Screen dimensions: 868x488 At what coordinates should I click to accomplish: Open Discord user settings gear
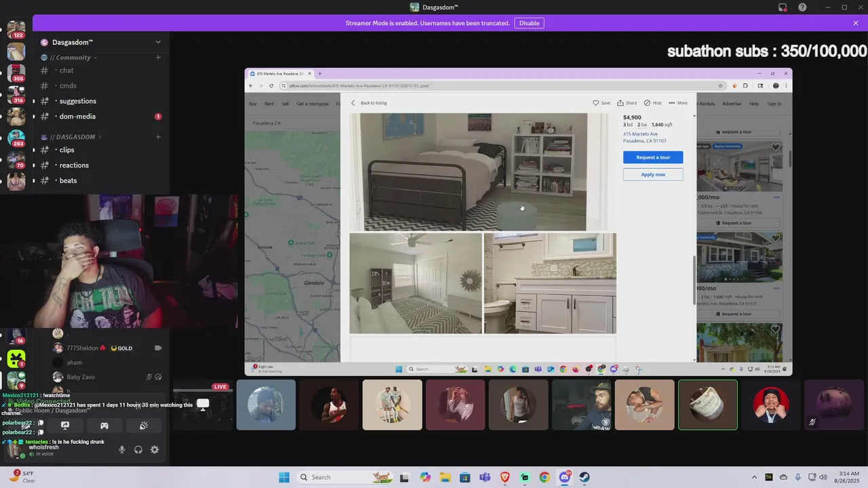point(155,449)
